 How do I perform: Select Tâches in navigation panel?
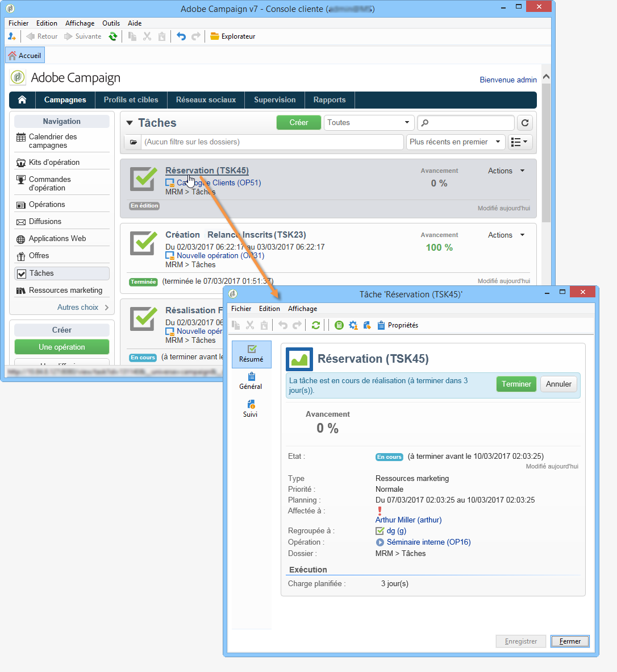62,273
